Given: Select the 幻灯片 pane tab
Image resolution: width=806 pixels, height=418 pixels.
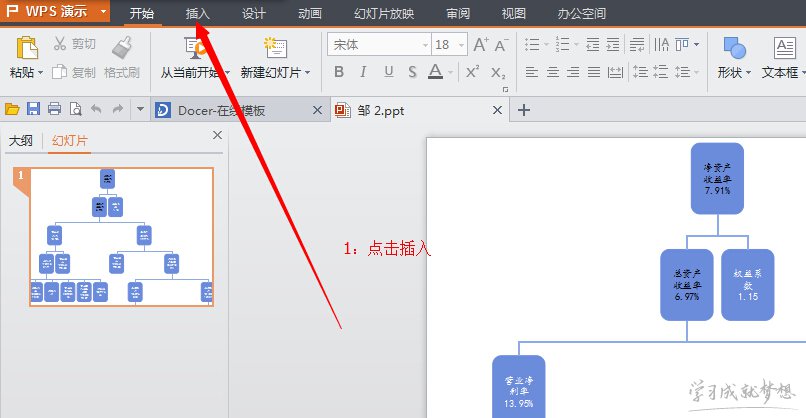Looking at the screenshot, I should pos(70,140).
